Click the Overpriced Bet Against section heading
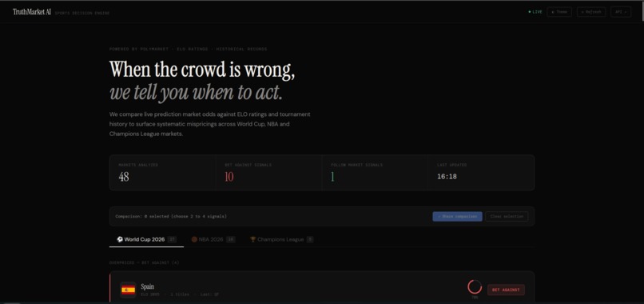This screenshot has height=304, width=644. [144, 262]
